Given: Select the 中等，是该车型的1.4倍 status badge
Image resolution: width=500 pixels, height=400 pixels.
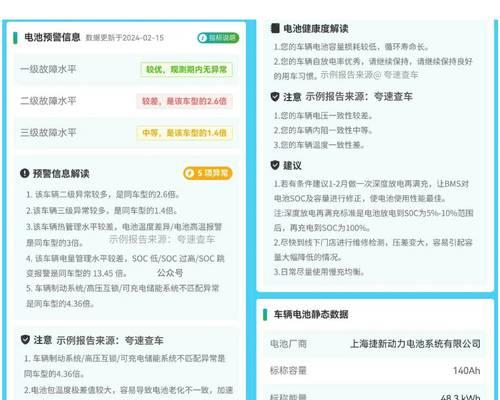Looking at the screenshot, I should pos(184,133).
